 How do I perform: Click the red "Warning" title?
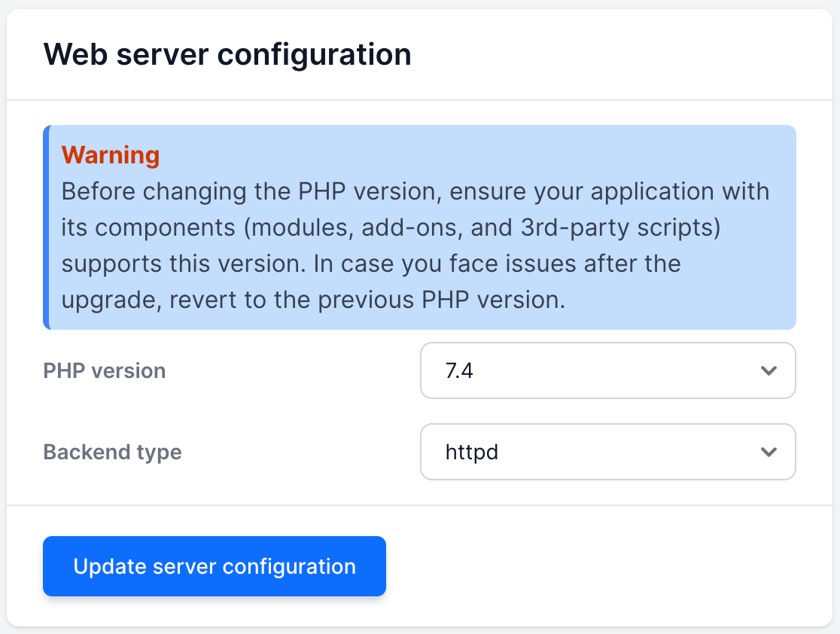(111, 155)
